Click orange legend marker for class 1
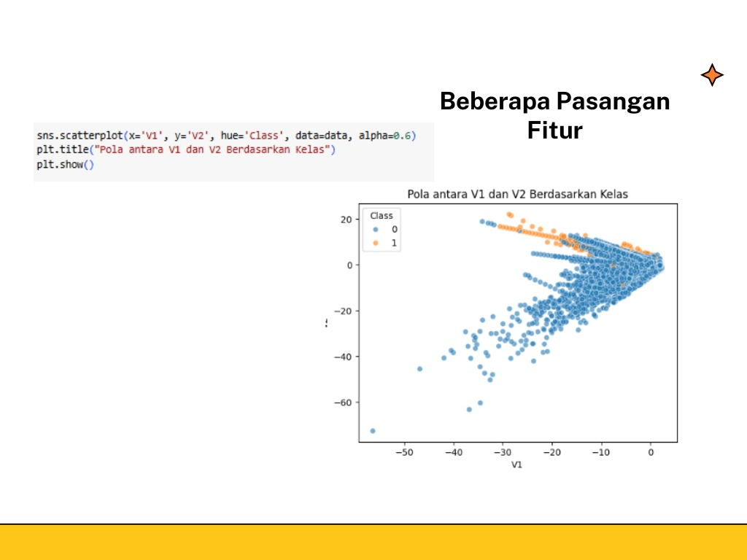This screenshot has height=560, width=747. pos(375,243)
